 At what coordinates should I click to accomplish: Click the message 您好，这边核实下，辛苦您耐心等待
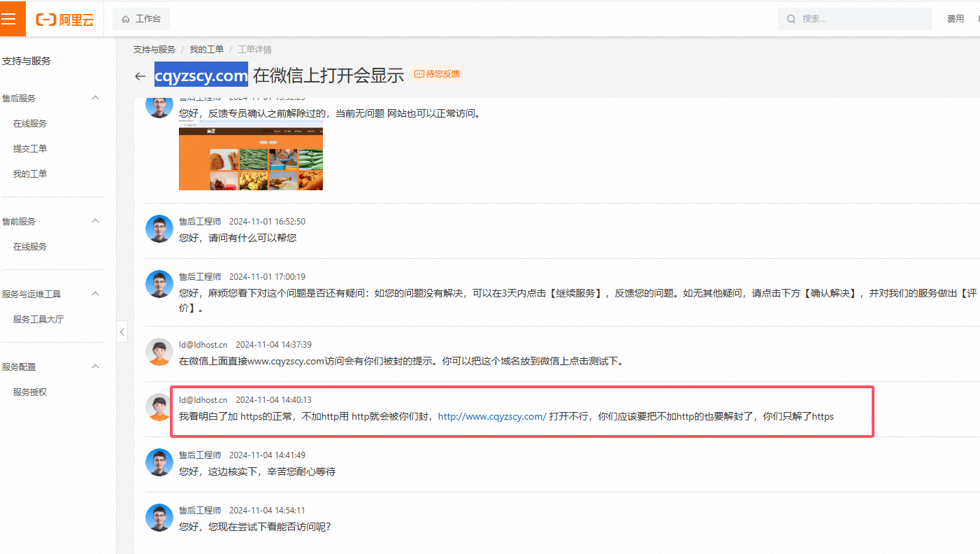(257, 472)
